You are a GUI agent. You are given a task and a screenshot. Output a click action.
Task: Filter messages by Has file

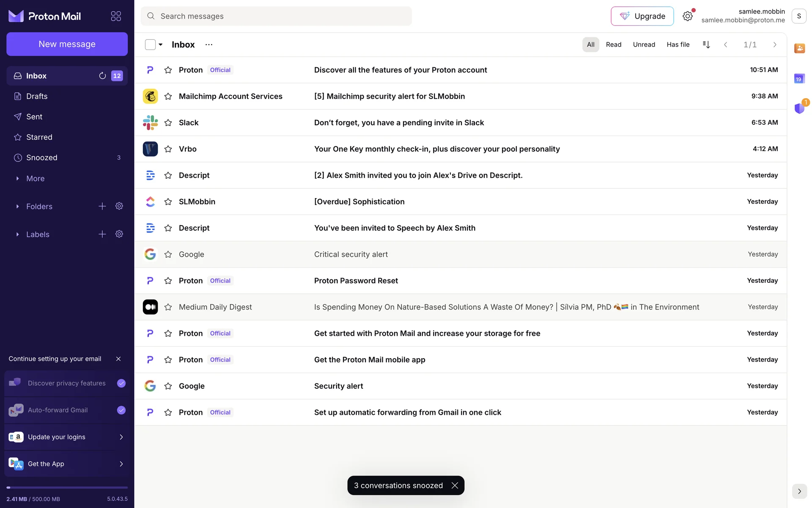[x=678, y=44]
